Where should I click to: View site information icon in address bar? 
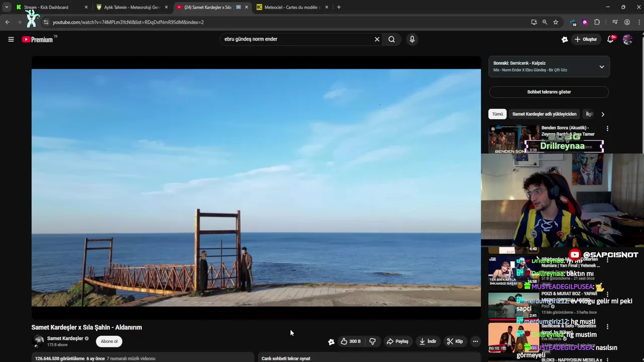(x=46, y=22)
